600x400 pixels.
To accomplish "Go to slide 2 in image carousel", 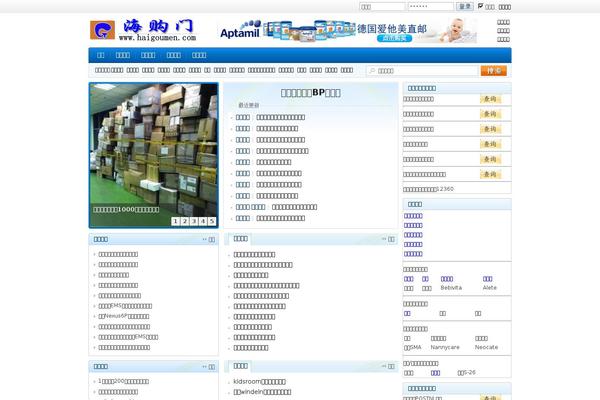I will [x=185, y=221].
